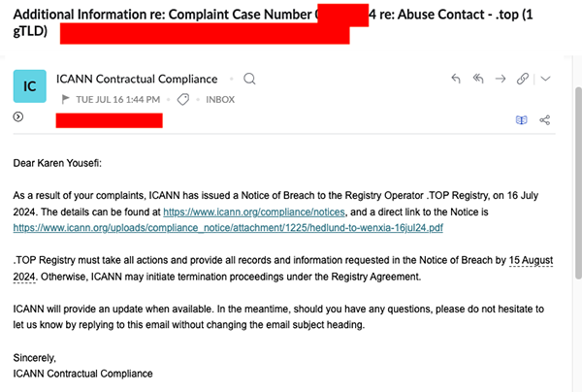The width and height of the screenshot is (582, 392).
Task: Toggle the flag on this email
Action: point(66,99)
